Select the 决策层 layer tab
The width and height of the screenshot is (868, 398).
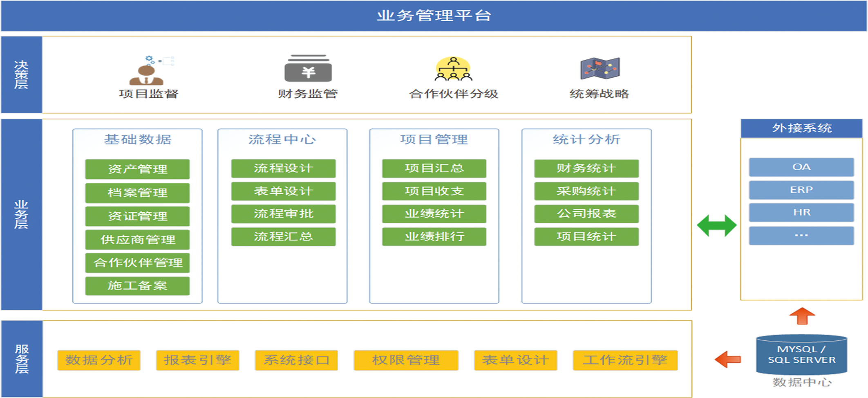[x=21, y=75]
